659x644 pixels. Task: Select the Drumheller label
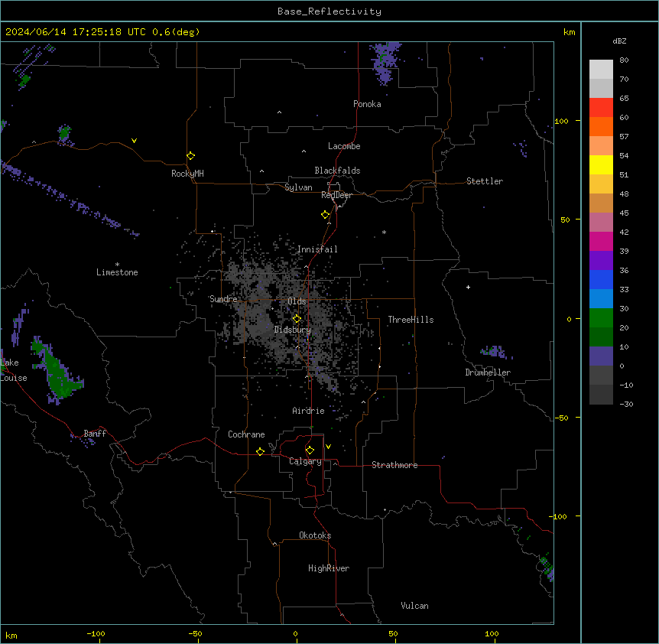pos(488,372)
